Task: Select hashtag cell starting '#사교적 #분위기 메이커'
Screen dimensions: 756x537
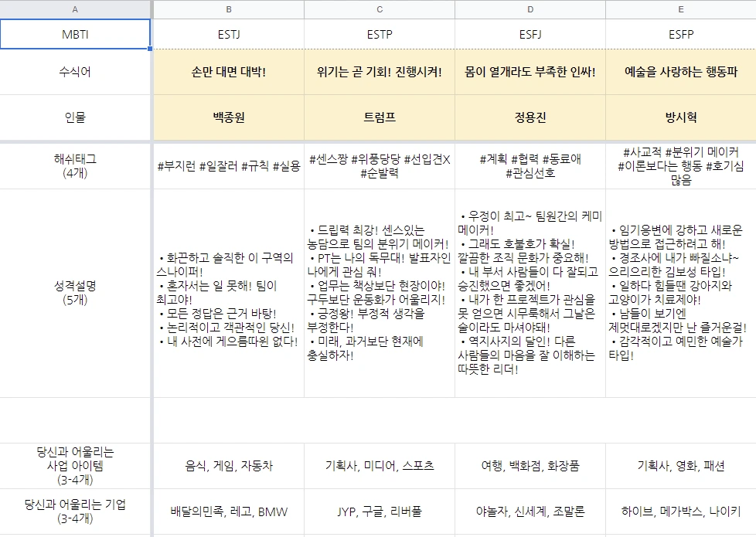Action: pyautogui.click(x=681, y=166)
